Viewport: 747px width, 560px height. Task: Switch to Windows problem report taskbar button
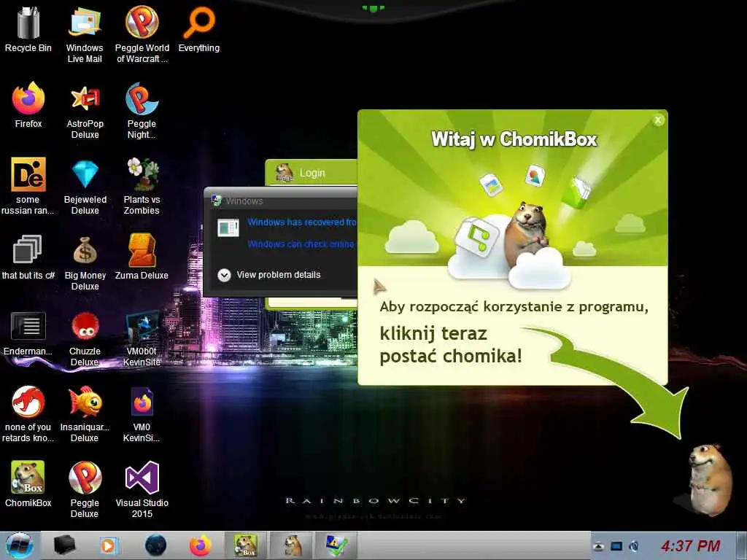(337, 545)
